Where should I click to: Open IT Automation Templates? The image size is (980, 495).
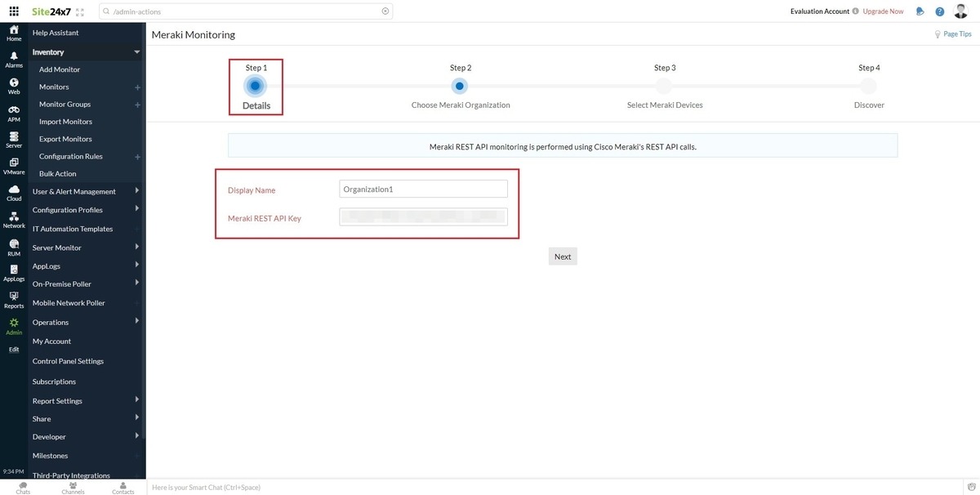pyautogui.click(x=73, y=229)
